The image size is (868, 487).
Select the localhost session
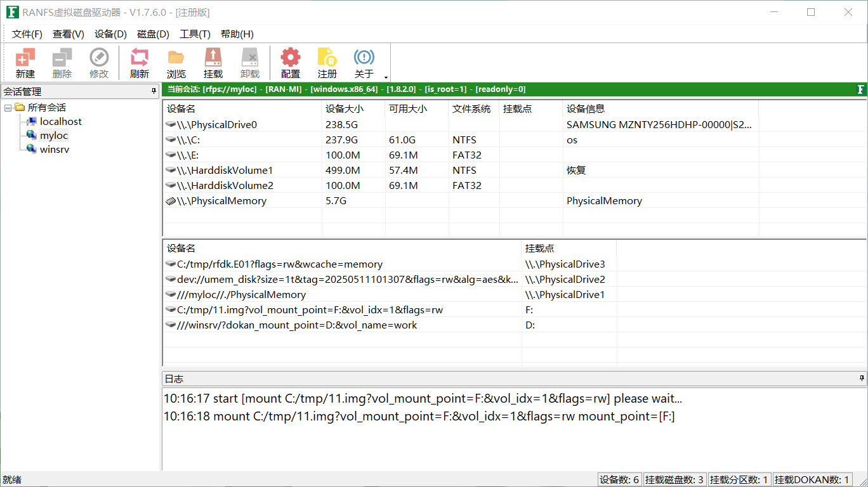click(60, 122)
